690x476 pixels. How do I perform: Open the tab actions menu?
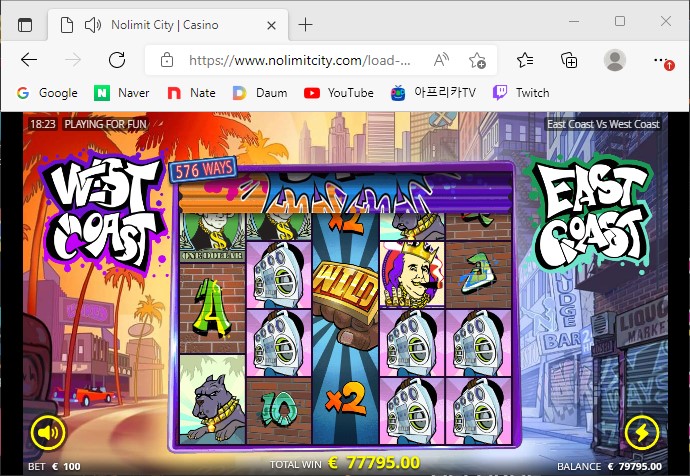pyautogui.click(x=25, y=25)
